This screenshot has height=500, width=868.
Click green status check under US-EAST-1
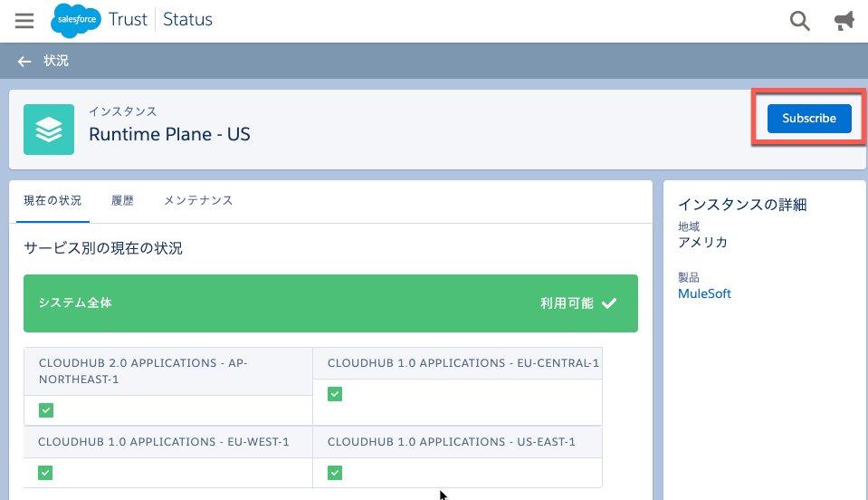[x=335, y=473]
